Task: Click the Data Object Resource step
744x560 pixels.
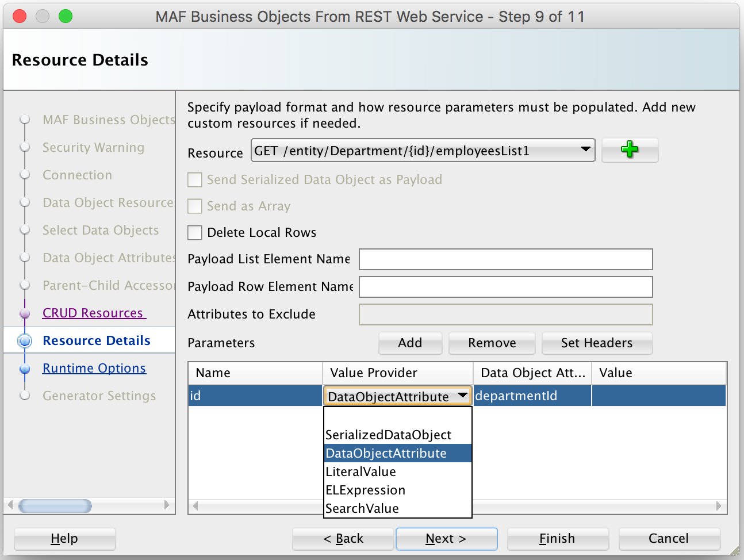Action: (108, 202)
